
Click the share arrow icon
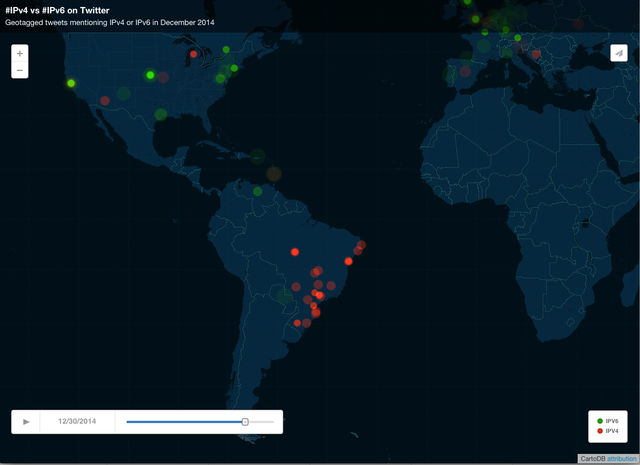pyautogui.click(x=619, y=53)
